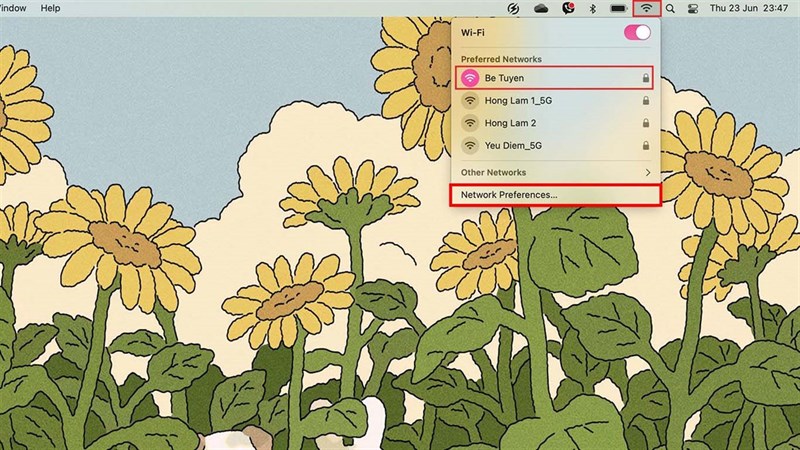Click the round icon with red notification badge

pos(567,8)
